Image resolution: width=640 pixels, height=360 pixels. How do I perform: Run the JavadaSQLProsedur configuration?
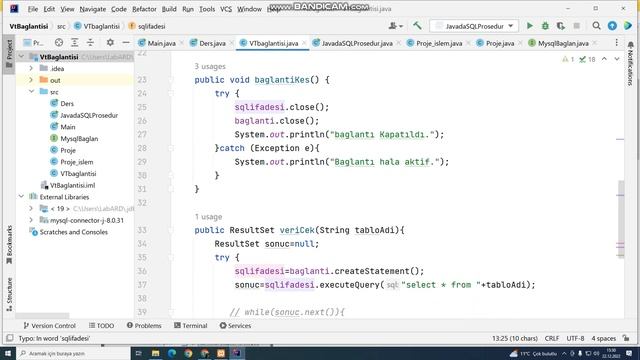tap(529, 26)
